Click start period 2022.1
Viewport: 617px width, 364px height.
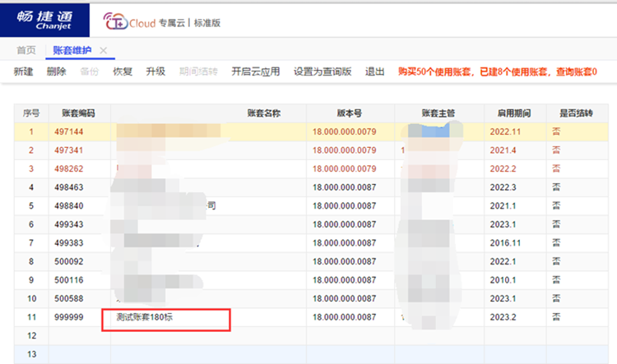tap(503, 261)
